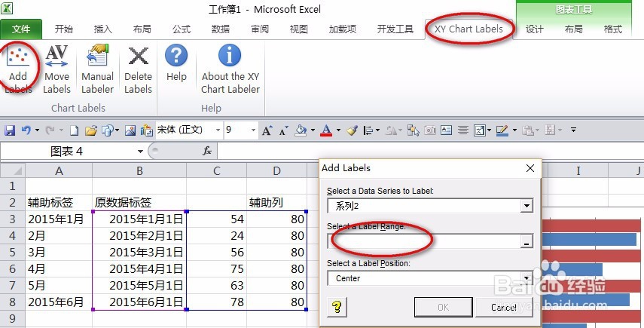Screen dimensions: 644x328
Task: Select cell 2015年6月 in column A
Action: [60, 302]
